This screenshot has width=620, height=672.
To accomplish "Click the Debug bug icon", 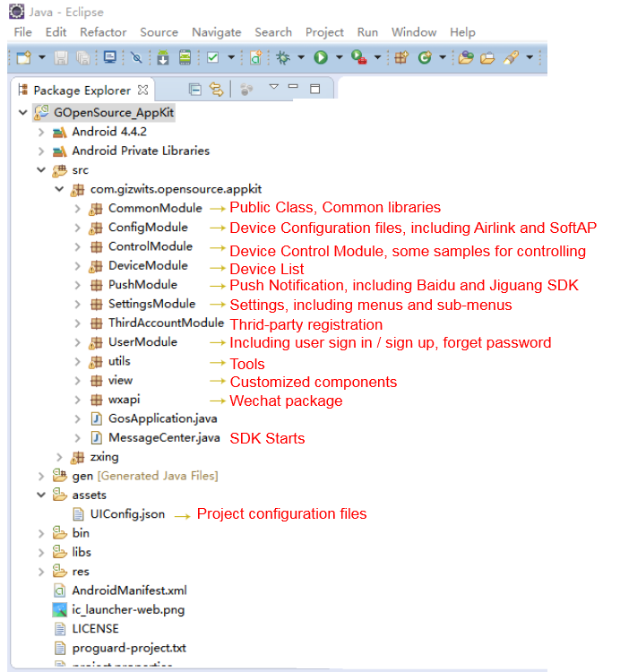I will [x=283, y=57].
